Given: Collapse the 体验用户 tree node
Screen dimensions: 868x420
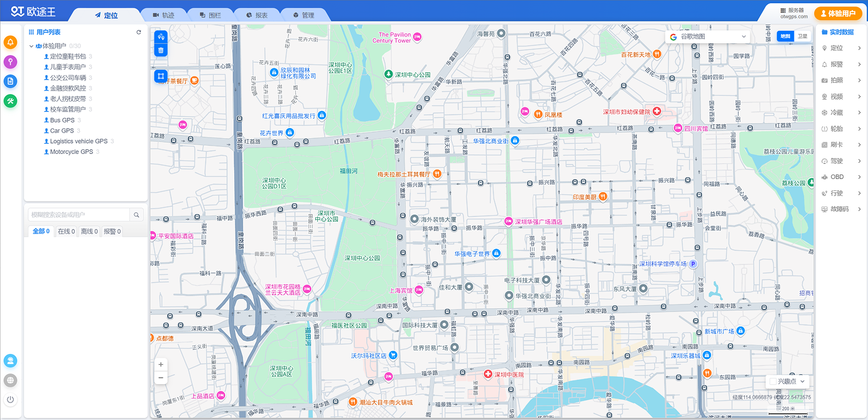Looking at the screenshot, I should [31, 46].
